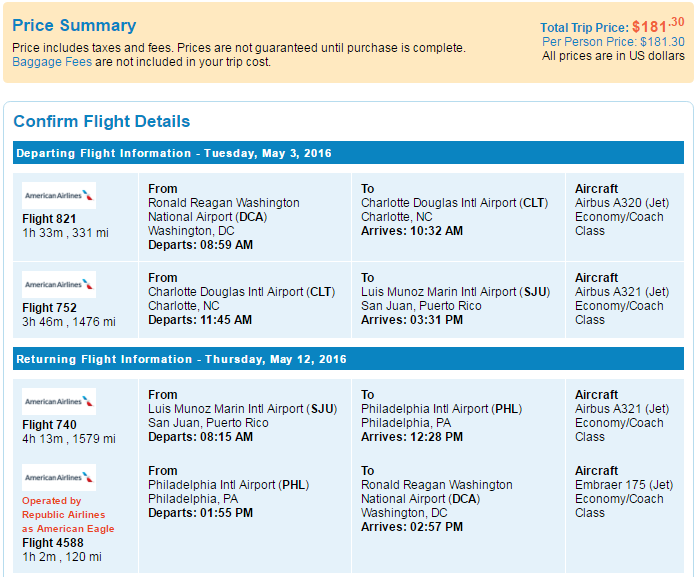Click Departs 08:59 AM time for DCA
The width and height of the screenshot is (698, 577).
click(x=200, y=245)
